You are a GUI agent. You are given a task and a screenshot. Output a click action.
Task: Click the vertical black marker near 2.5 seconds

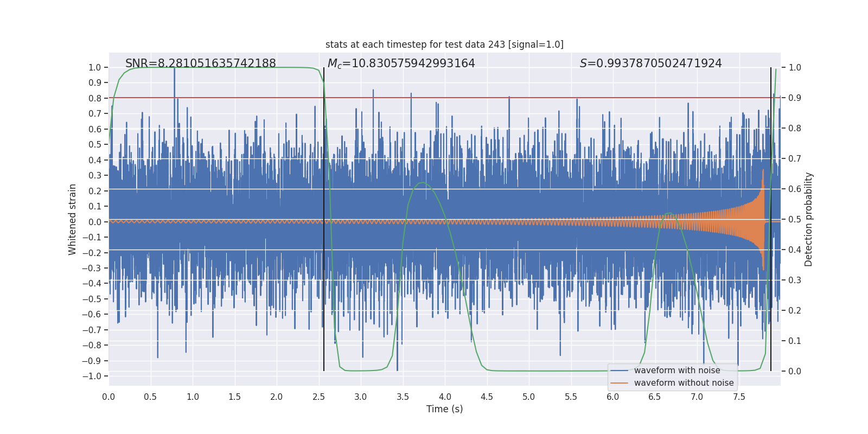(x=324, y=219)
